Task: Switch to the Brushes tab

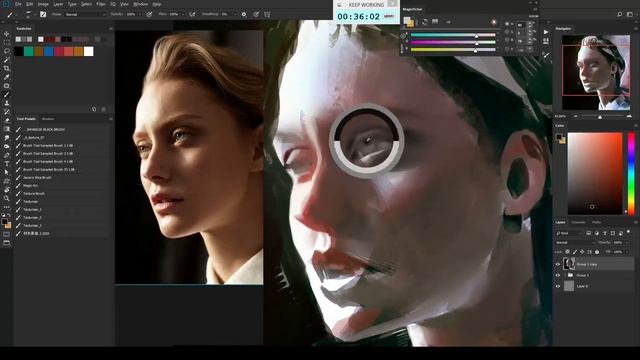Action: point(48,119)
